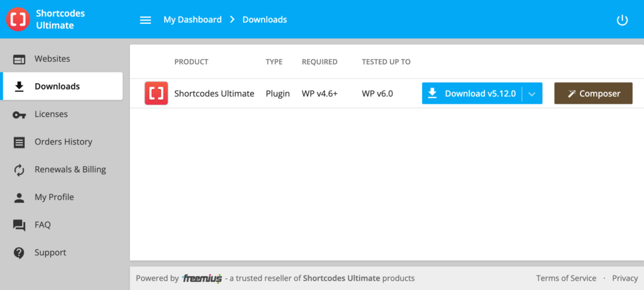The image size is (644, 290).
Task: Click the Renewals & Billing refresh icon
Action: pyautogui.click(x=19, y=170)
